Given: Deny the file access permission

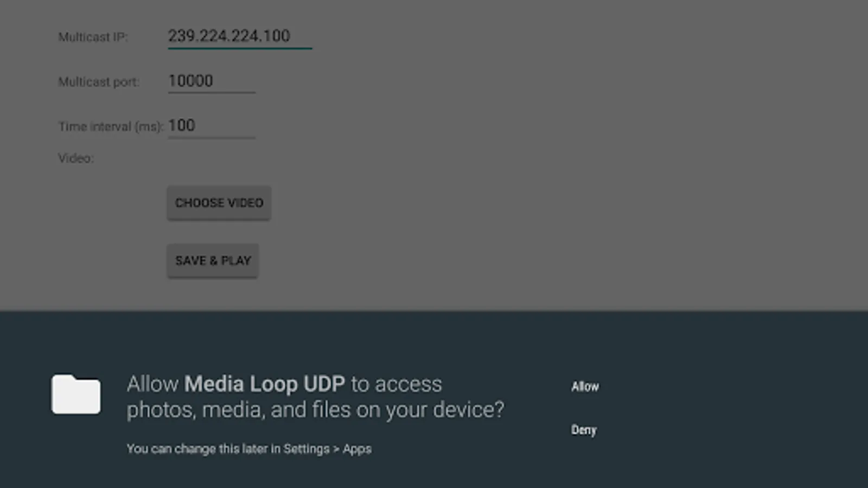Looking at the screenshot, I should [x=584, y=430].
